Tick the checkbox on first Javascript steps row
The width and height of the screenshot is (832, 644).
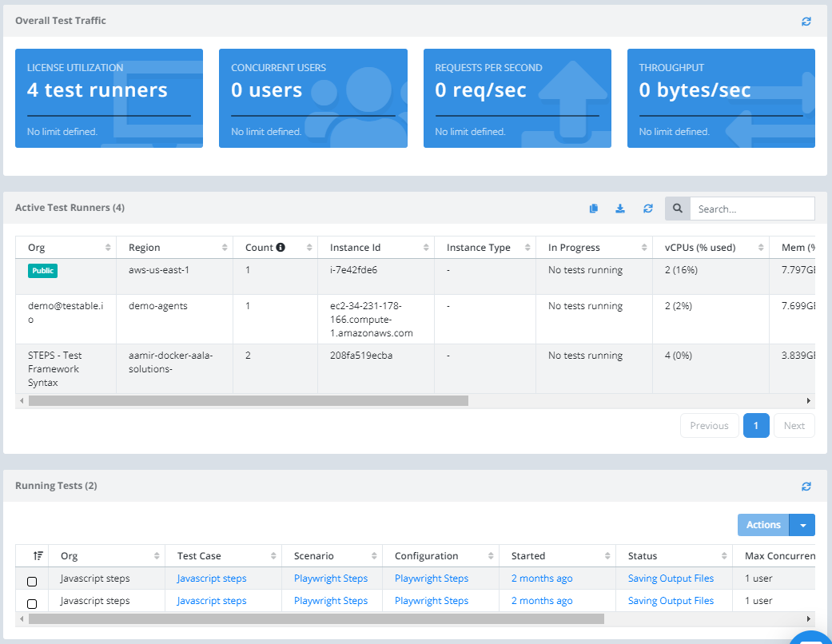(x=32, y=582)
